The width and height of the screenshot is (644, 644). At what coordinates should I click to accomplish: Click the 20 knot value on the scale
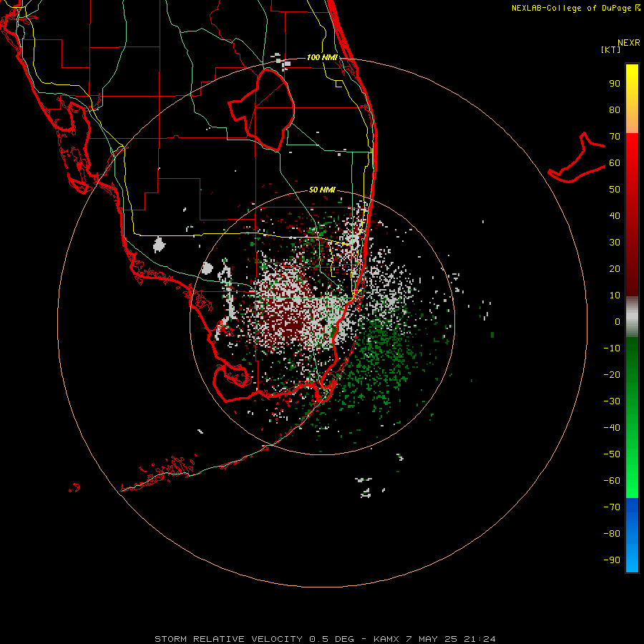[615, 268]
